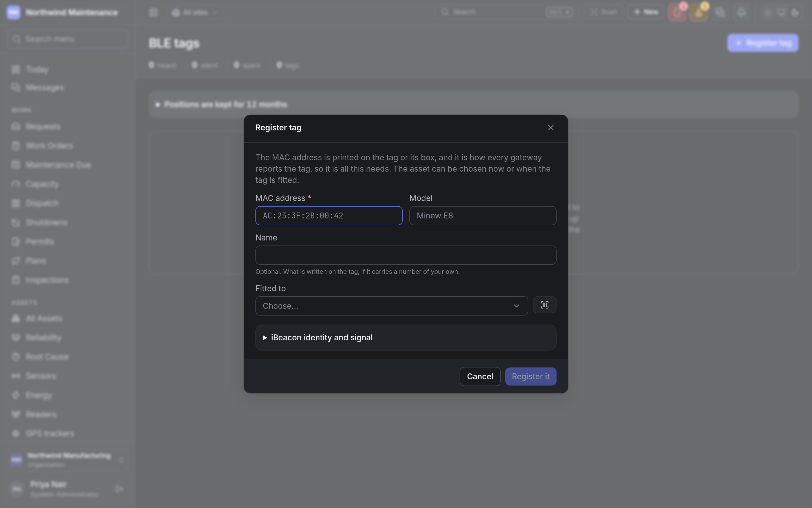Open GPS trackers in the sidebar

[67, 433]
